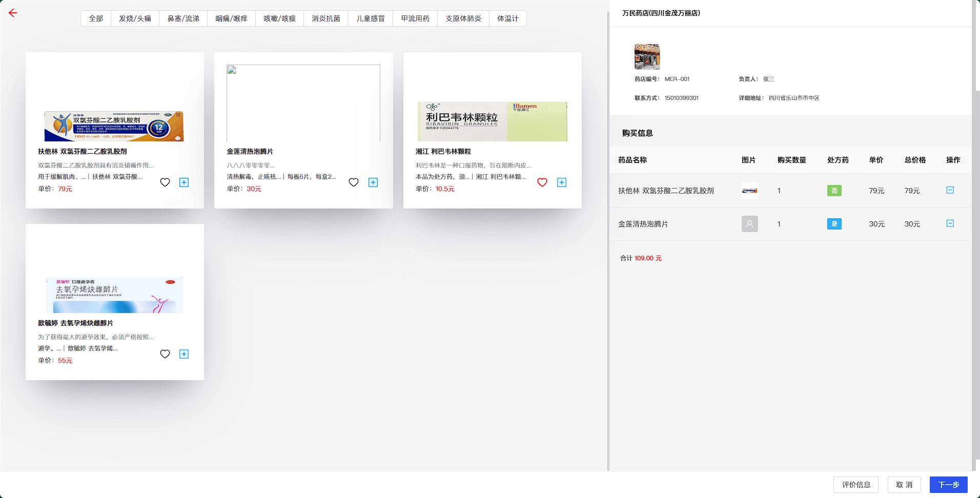Filter by 儿童感冒 category
This screenshot has height=498, width=980.
click(x=370, y=18)
